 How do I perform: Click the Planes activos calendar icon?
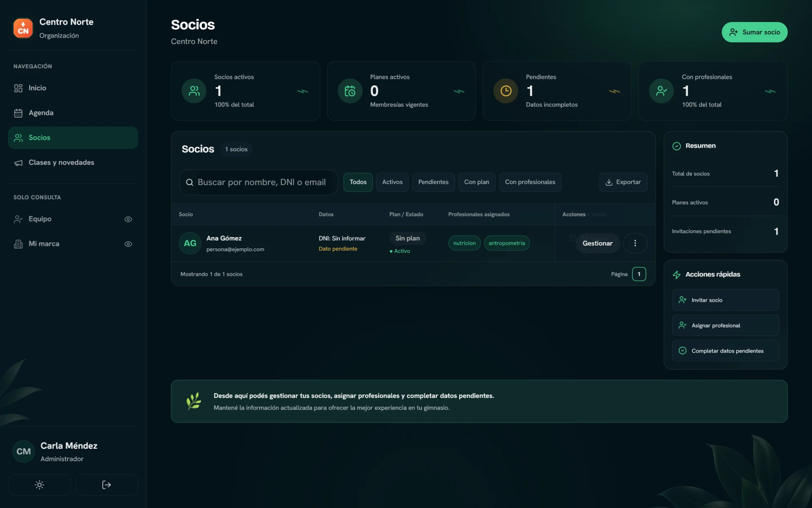click(x=350, y=91)
